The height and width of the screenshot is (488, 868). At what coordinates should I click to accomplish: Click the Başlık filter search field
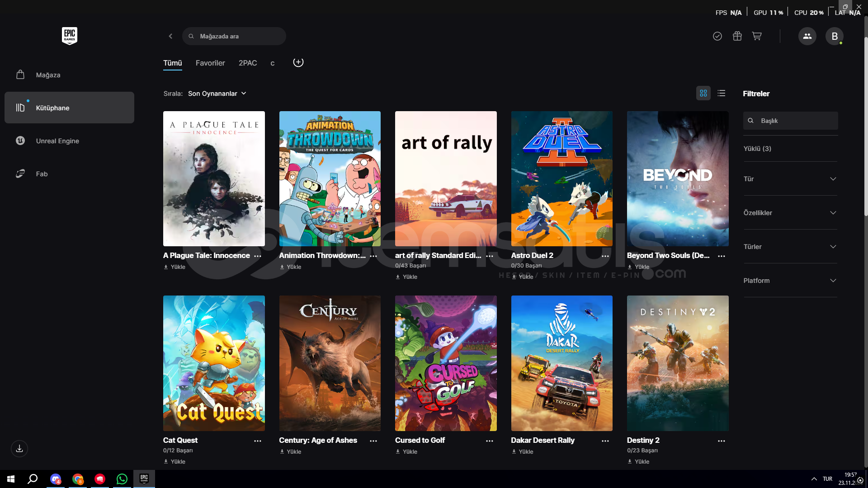point(796,121)
